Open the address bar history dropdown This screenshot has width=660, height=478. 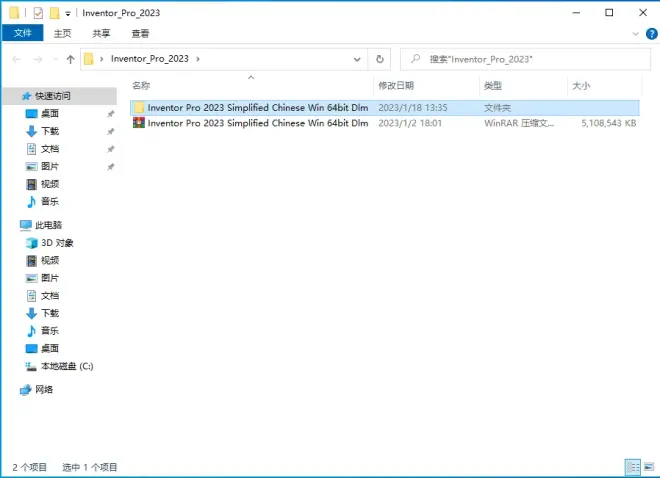[x=357, y=59]
